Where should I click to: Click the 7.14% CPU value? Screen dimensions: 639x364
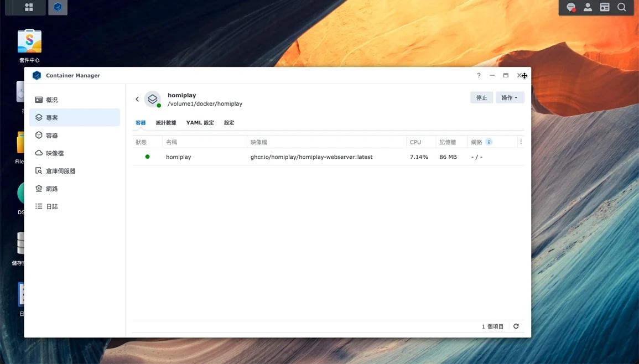pyautogui.click(x=419, y=157)
